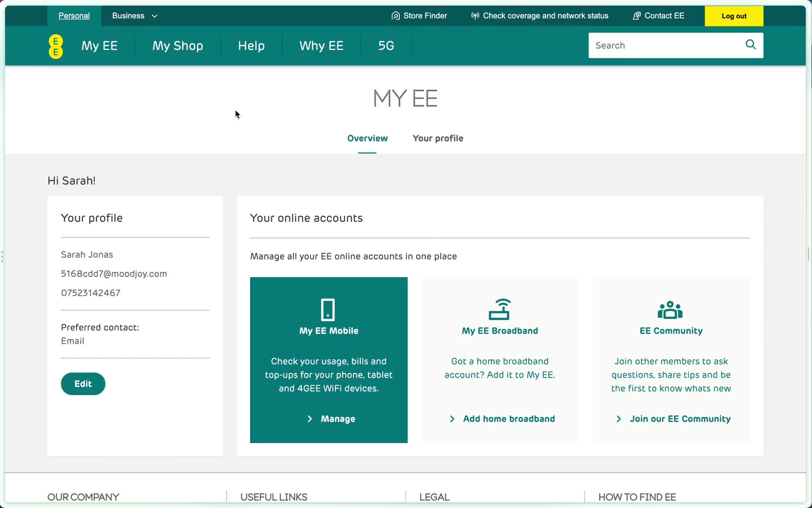The height and width of the screenshot is (508, 812).
Task: Open the 5G menu item
Action: click(x=386, y=46)
